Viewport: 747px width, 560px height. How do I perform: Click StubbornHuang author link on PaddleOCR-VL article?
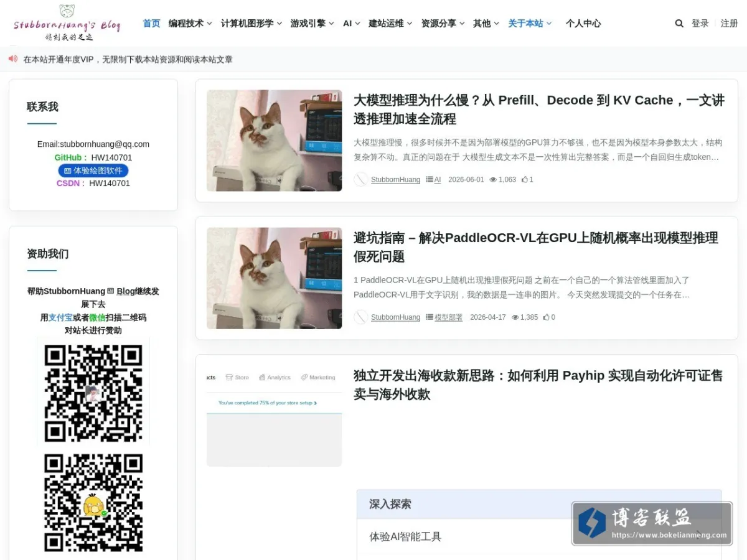(x=396, y=317)
